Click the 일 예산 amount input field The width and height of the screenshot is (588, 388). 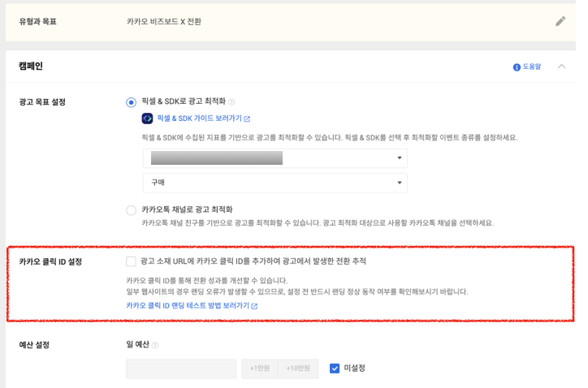pyautogui.click(x=181, y=369)
